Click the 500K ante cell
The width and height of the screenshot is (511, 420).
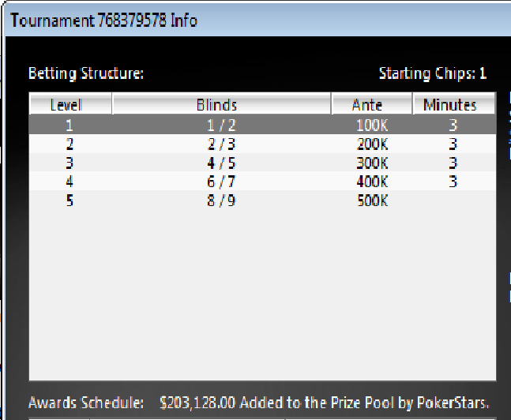pyautogui.click(x=371, y=201)
